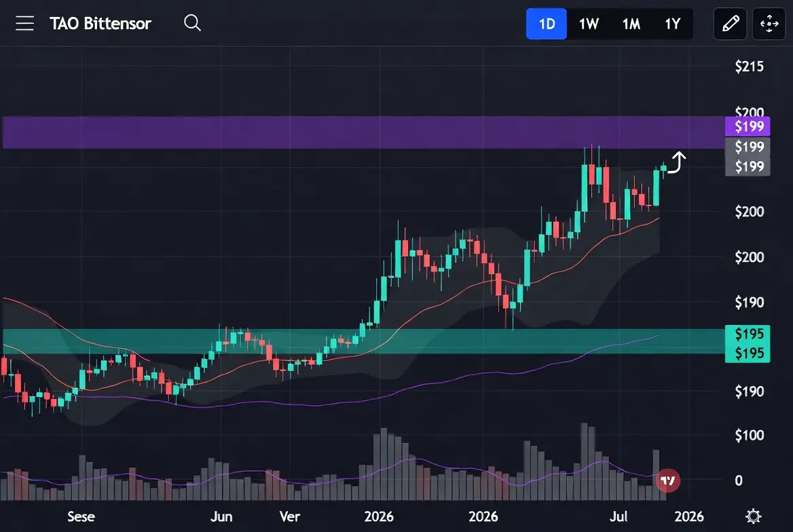
Task: Click the Jun date axis label
Action: [x=221, y=516]
